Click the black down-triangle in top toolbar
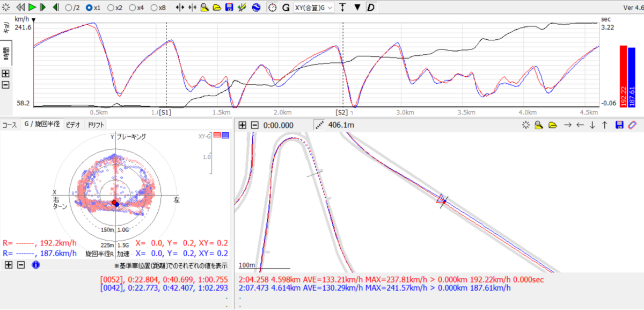This screenshot has height=310, width=644. 357,8
